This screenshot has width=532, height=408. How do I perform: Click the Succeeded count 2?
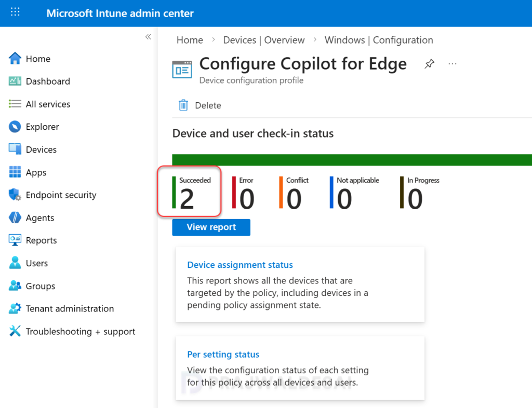187,199
